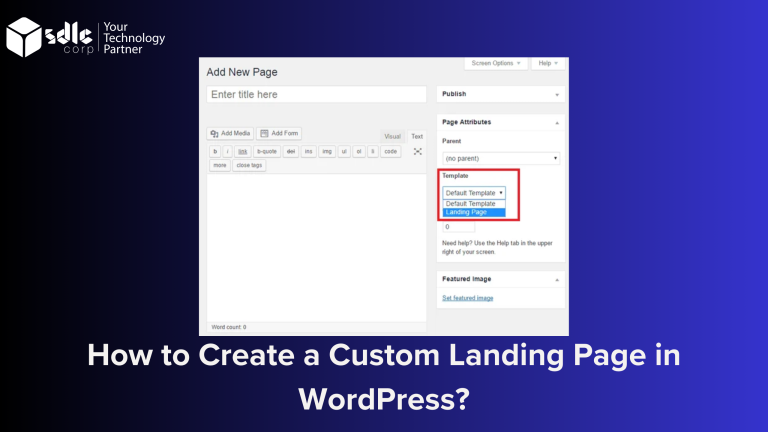Image resolution: width=768 pixels, height=432 pixels.
Task: Insert an img tag
Action: point(327,151)
